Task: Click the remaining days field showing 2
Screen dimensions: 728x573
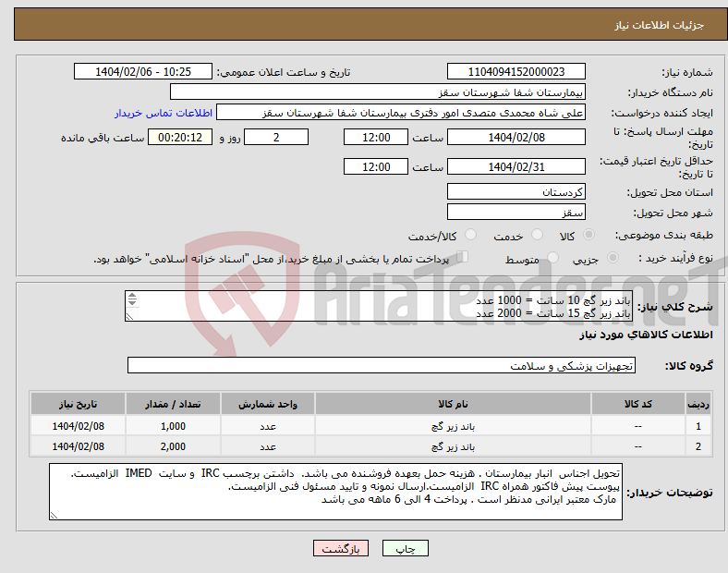Action: [276, 138]
